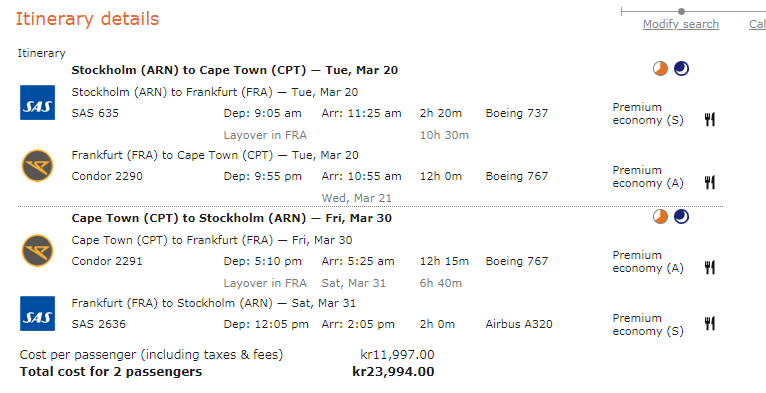Click the SAS logo for flight SAS 2636
This screenshot has width=766, height=393.
point(37,313)
